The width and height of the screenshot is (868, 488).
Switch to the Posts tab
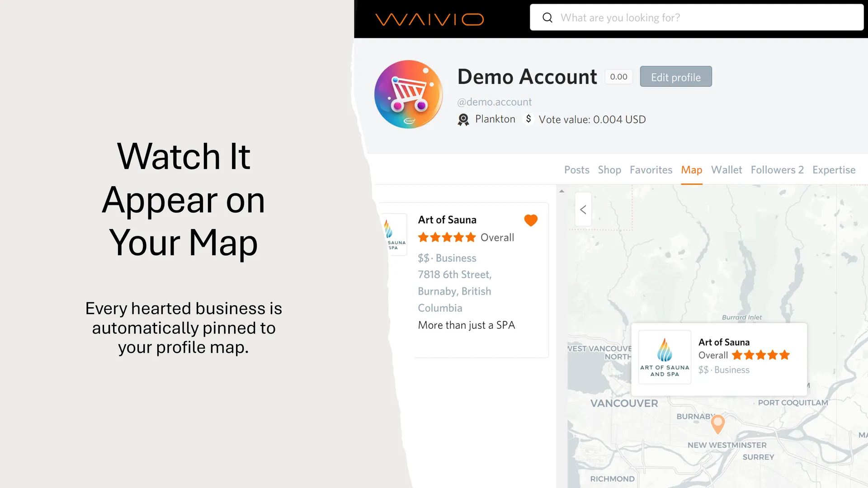tap(577, 170)
